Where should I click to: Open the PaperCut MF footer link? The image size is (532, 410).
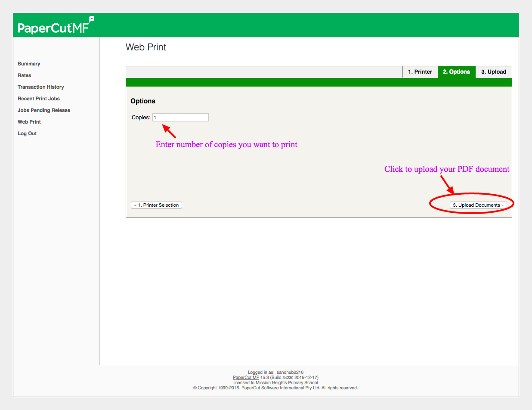(246, 377)
